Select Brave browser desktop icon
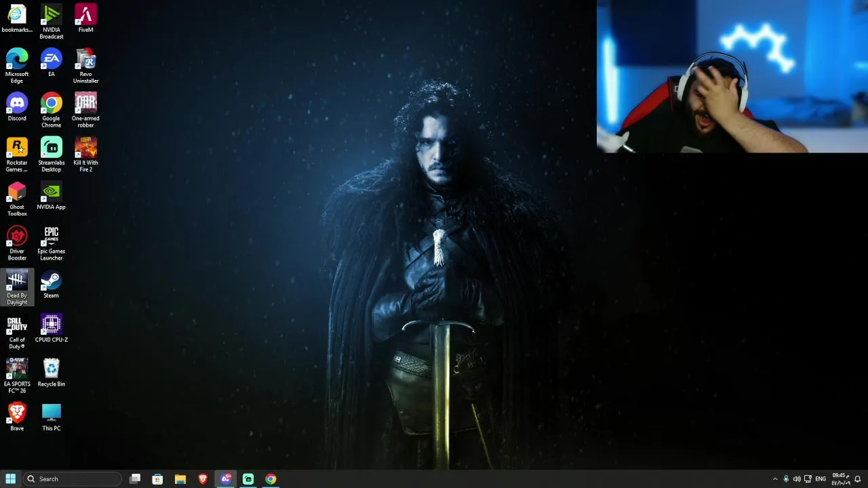The width and height of the screenshot is (868, 488). tap(17, 417)
